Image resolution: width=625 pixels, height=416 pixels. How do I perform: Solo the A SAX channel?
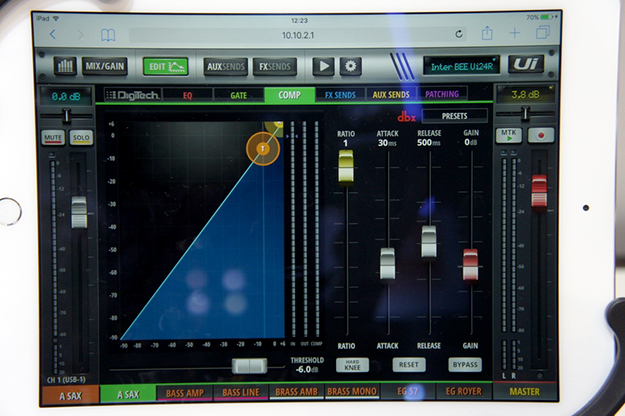[x=80, y=137]
